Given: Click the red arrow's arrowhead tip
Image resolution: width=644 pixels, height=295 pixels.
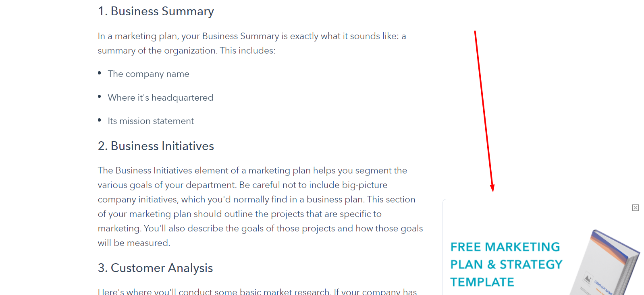Looking at the screenshot, I should (492, 190).
